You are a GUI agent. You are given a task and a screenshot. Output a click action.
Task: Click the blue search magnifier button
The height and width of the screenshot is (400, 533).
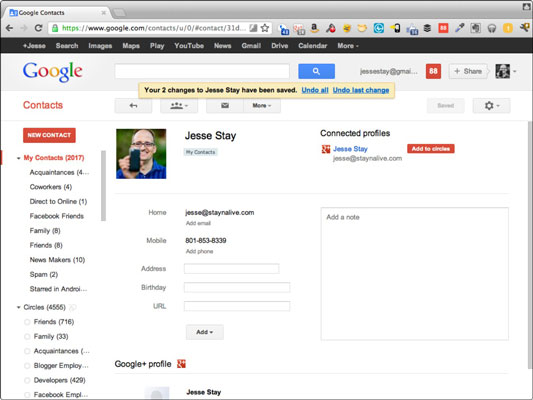pyautogui.click(x=316, y=71)
